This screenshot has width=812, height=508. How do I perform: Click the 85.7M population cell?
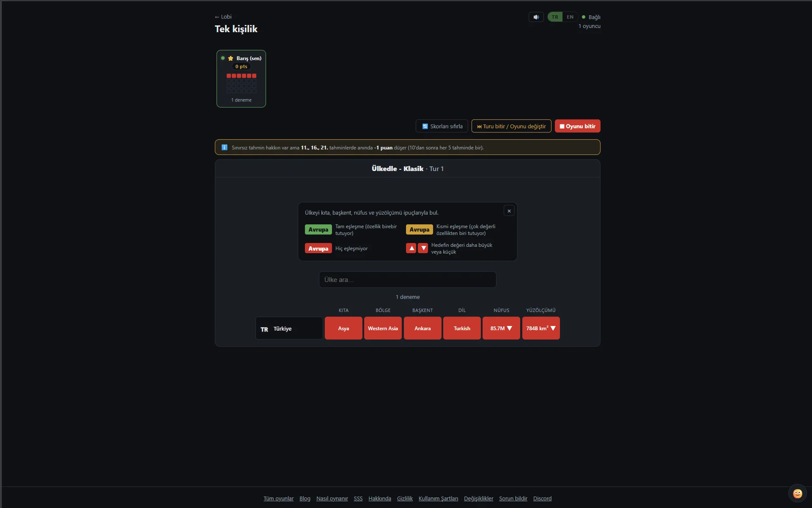[x=501, y=329]
